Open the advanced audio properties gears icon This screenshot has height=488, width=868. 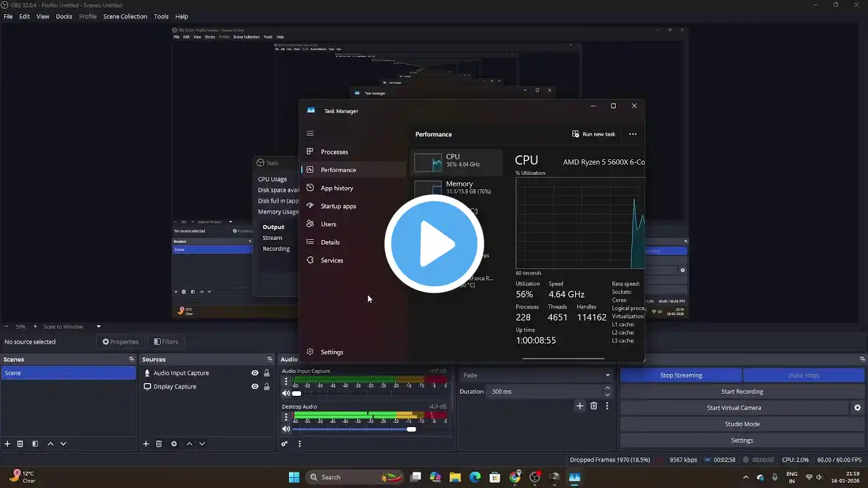[x=285, y=444]
